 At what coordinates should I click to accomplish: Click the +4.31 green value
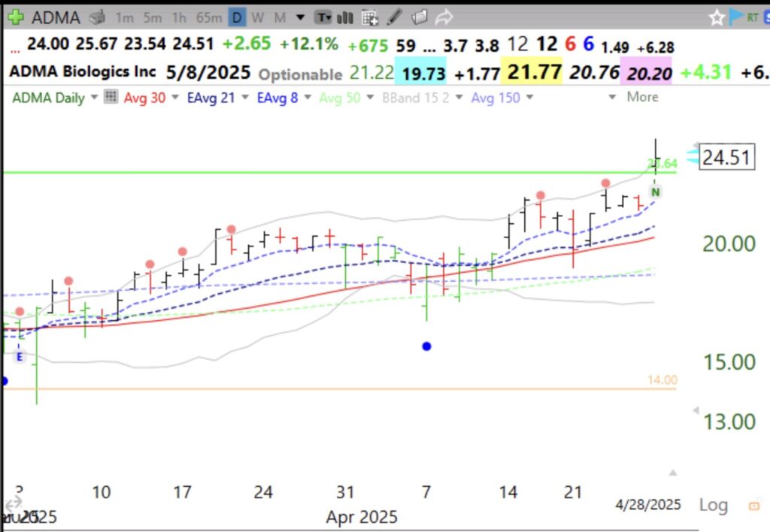point(705,73)
